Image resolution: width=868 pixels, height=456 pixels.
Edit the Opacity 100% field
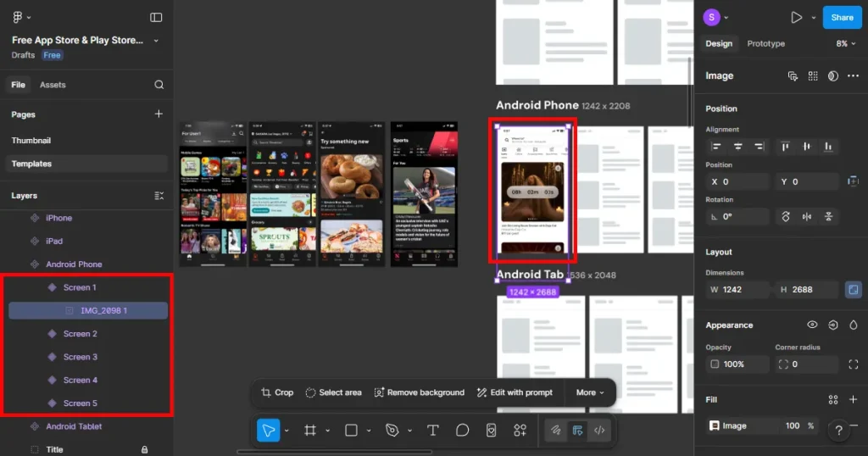click(x=738, y=364)
